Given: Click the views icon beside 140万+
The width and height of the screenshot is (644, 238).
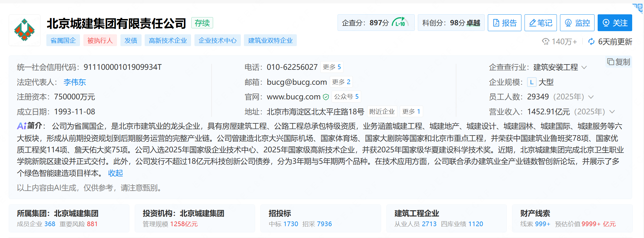Looking at the screenshot, I should tap(546, 41).
